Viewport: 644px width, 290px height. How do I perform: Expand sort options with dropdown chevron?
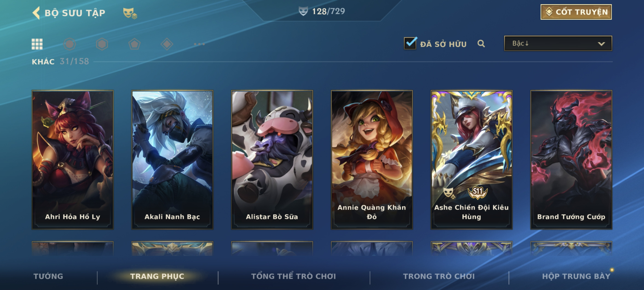click(x=601, y=44)
